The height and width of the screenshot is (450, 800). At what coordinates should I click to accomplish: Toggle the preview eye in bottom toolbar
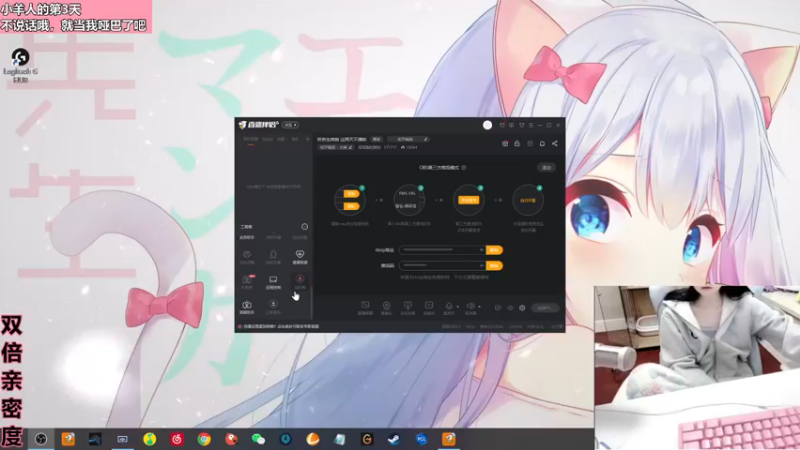click(x=510, y=308)
